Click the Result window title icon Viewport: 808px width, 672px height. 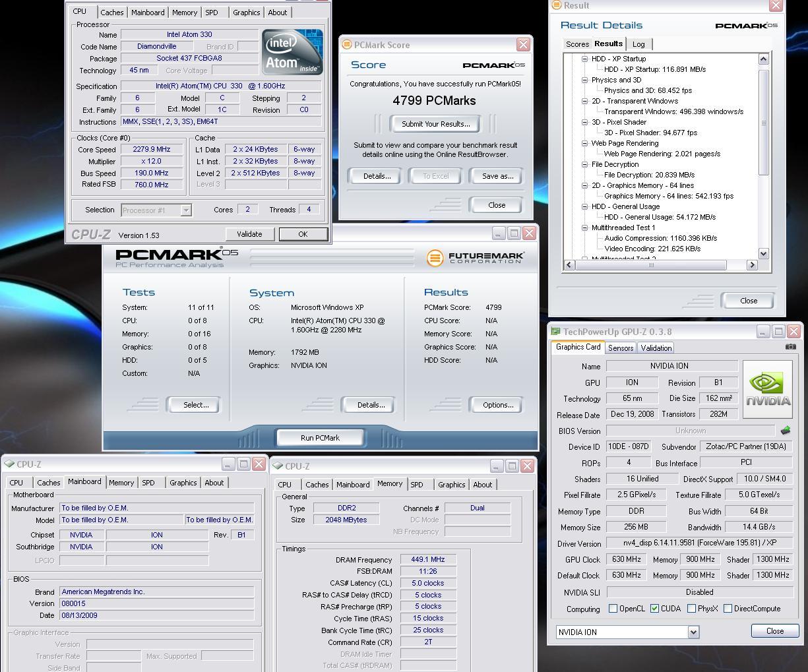[x=556, y=5]
